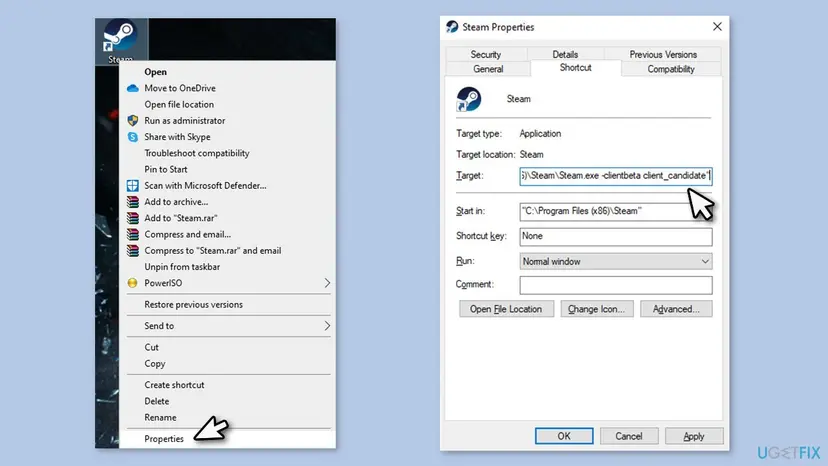This screenshot has width=828, height=466.
Task: Click the Advanced button
Action: pyautogui.click(x=676, y=309)
